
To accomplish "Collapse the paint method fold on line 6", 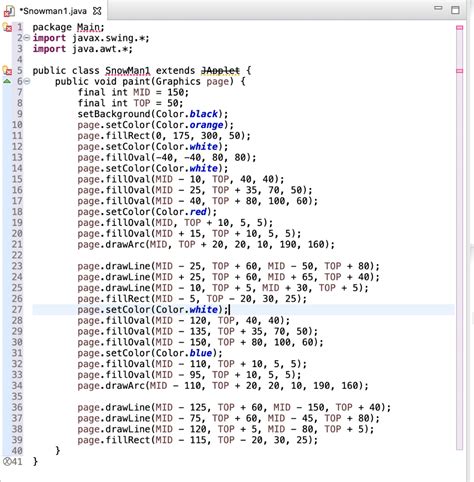I will tap(27, 81).
